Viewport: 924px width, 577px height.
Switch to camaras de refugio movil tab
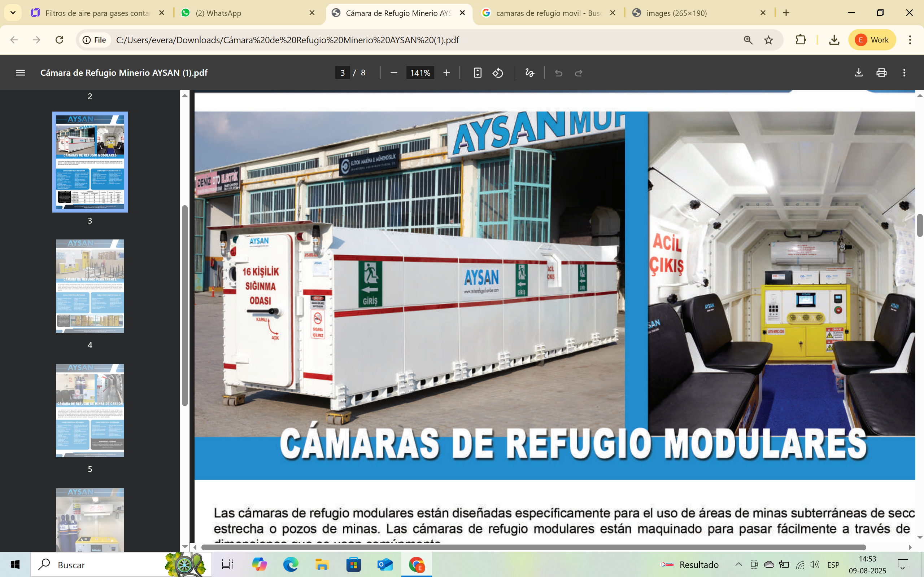coord(548,13)
